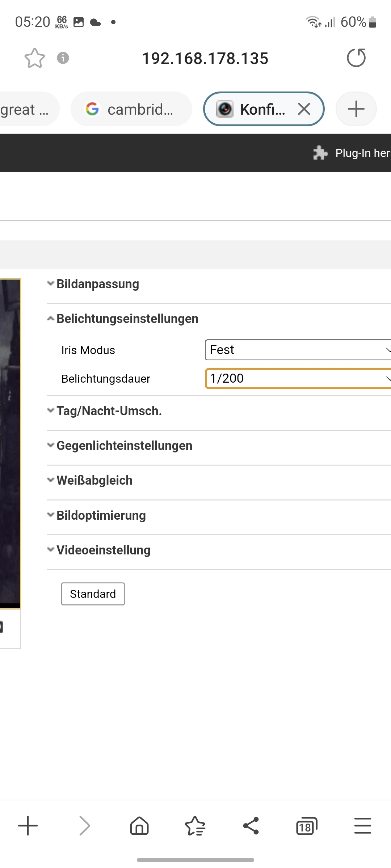Tap the site info icon
The image size is (391, 868).
[x=63, y=58]
